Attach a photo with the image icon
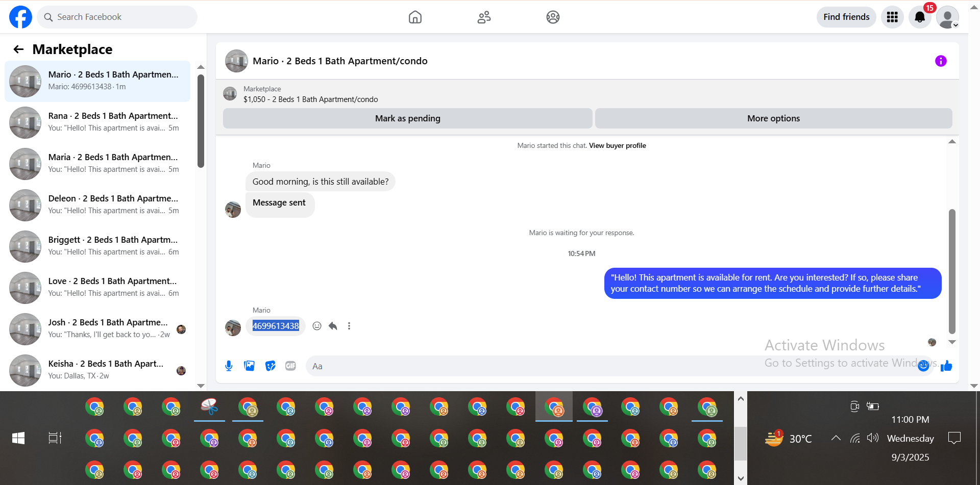The width and height of the screenshot is (980, 485). (249, 366)
